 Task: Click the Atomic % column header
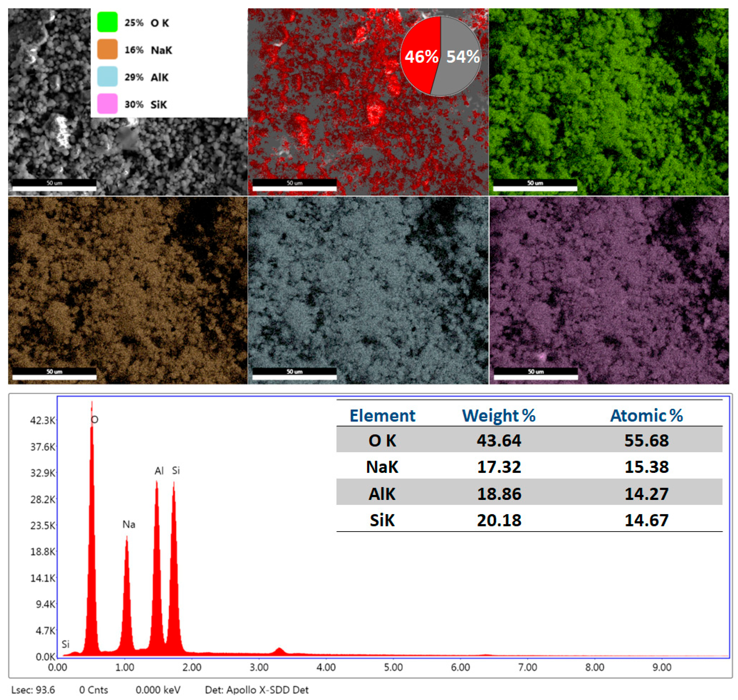(x=646, y=415)
